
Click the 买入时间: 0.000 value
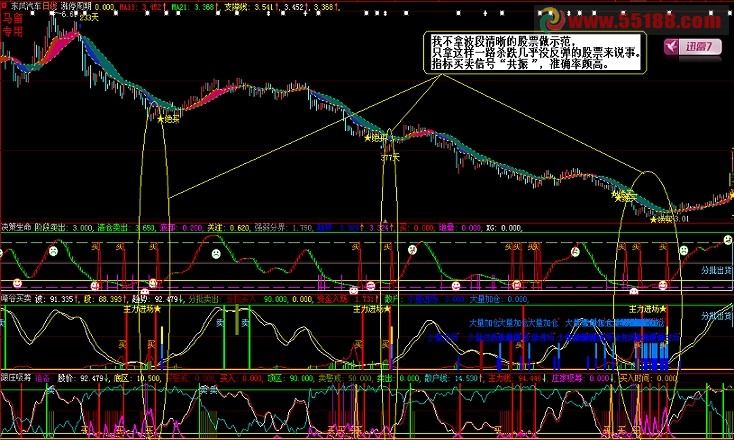point(649,377)
